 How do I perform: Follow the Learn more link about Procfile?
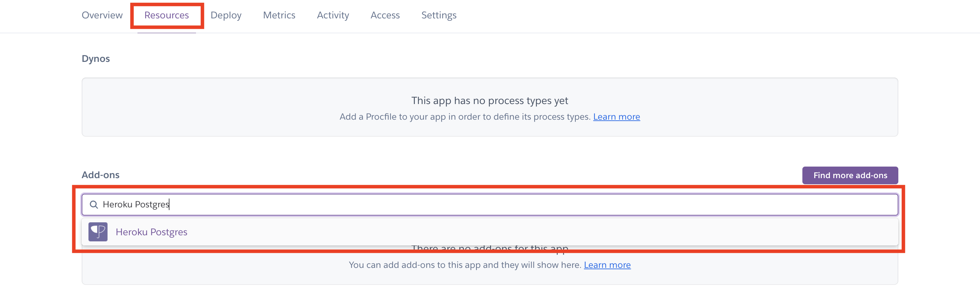[x=616, y=117]
